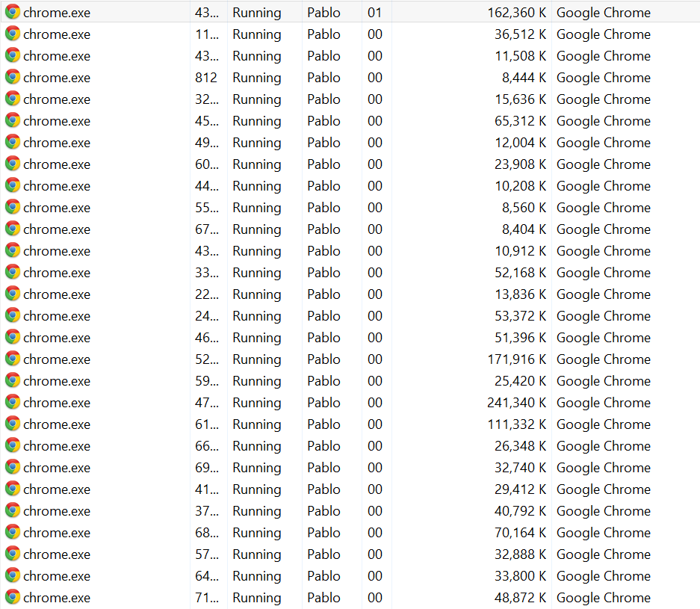The height and width of the screenshot is (609, 700).
Task: Click the Chrome icon in the 40,792 K row
Action: 13,510
